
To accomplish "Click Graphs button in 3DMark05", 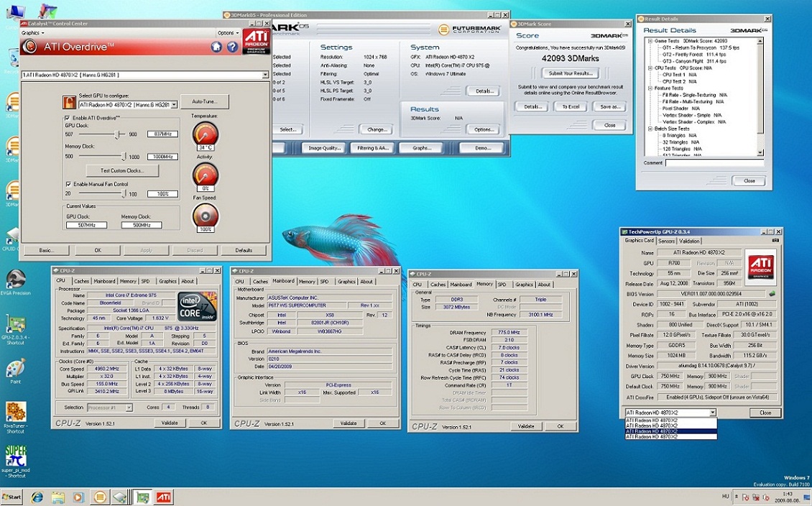I will [422, 148].
